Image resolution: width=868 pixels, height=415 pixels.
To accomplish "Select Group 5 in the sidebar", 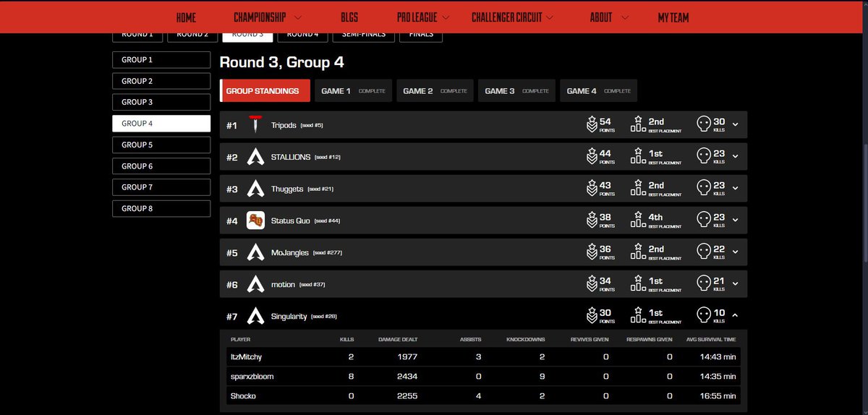I will click(161, 145).
